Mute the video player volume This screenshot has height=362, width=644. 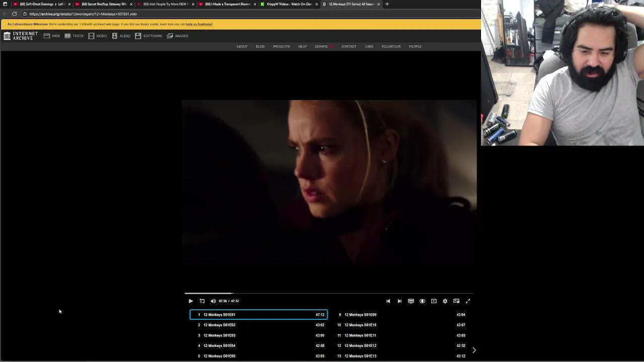(x=213, y=301)
